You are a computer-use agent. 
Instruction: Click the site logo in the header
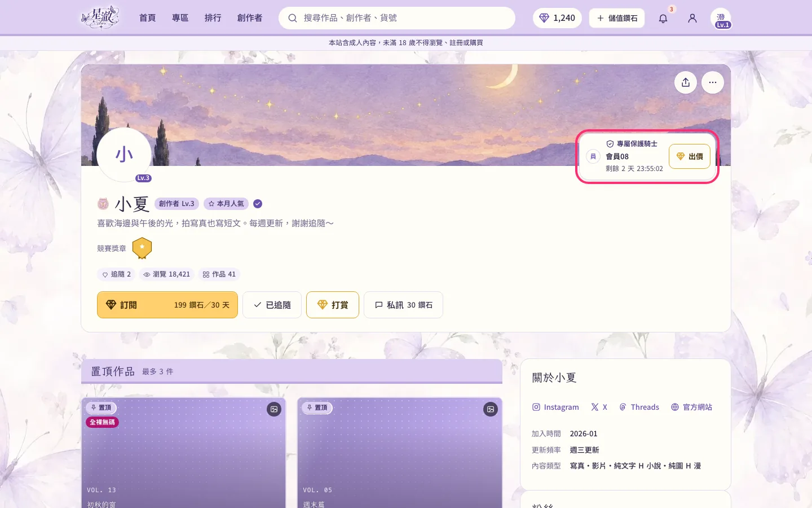coord(100,17)
